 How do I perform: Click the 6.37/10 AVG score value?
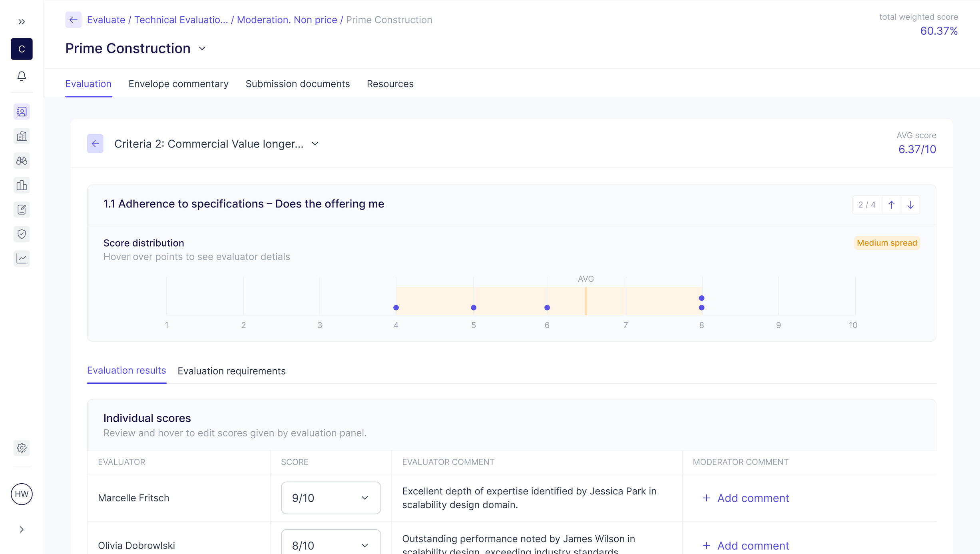[917, 149]
